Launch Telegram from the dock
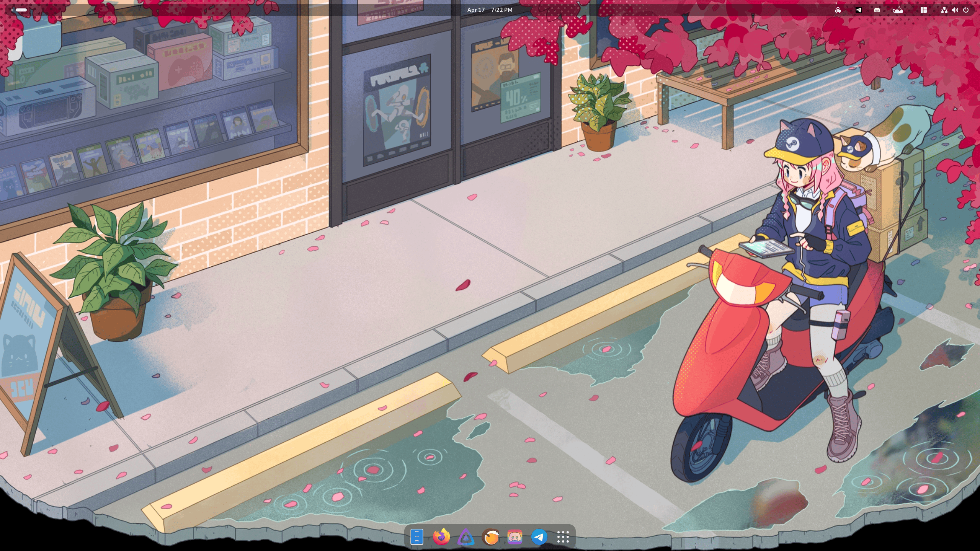 (x=539, y=537)
